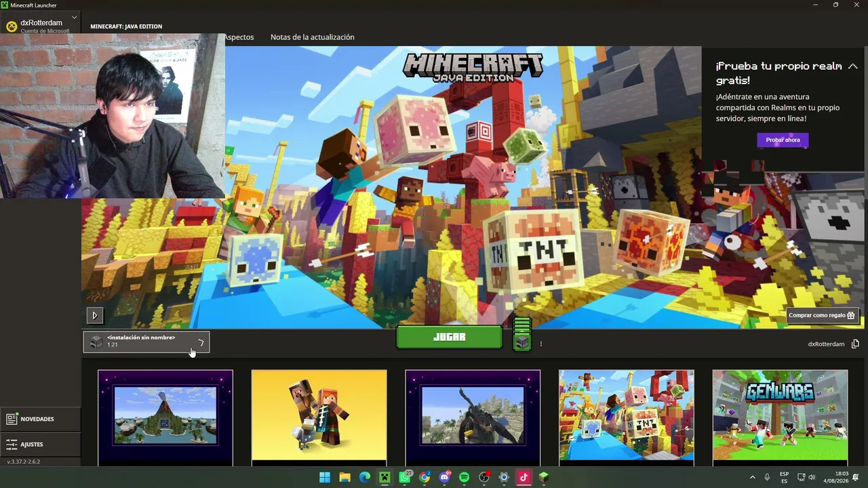The image size is (868, 488).
Task: Expand the dxRotterdam account dropdown
Action: pos(74,18)
